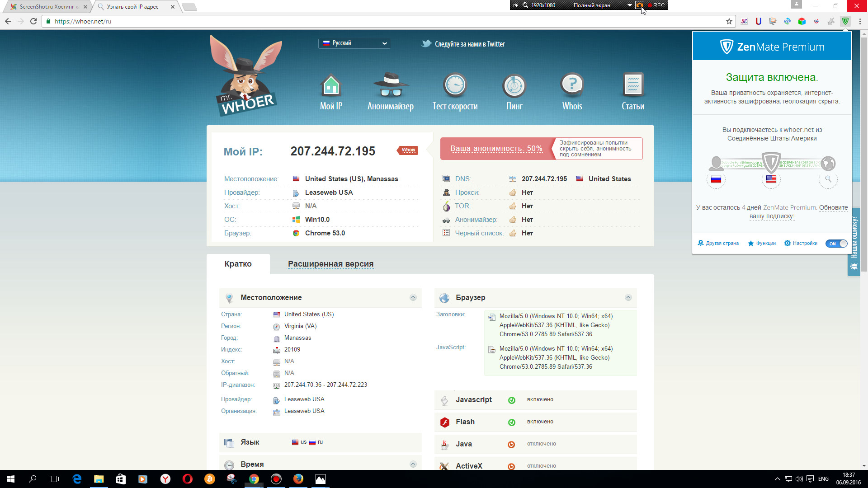This screenshot has width=868, height=488.
Task: Click the Leaseweb USA provider value
Action: [x=329, y=192]
